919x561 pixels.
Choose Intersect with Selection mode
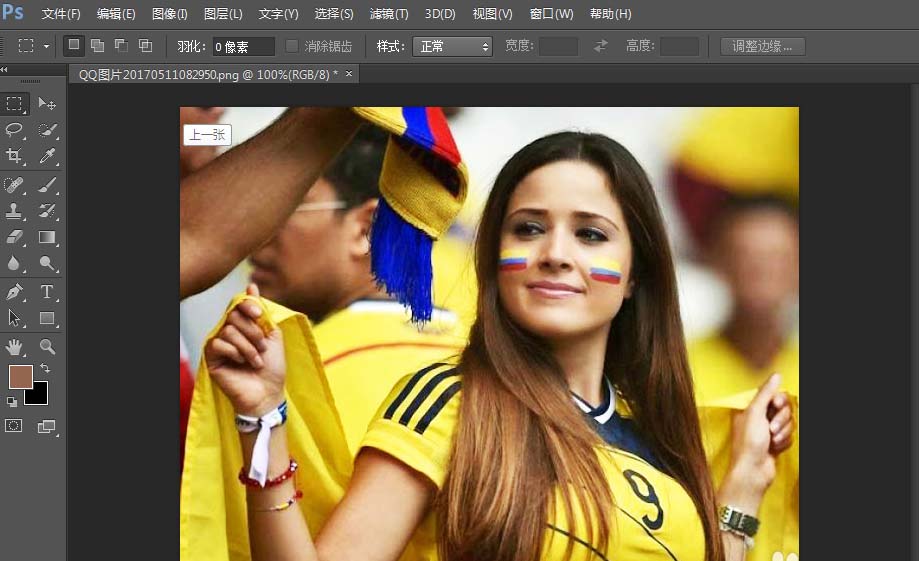click(145, 45)
